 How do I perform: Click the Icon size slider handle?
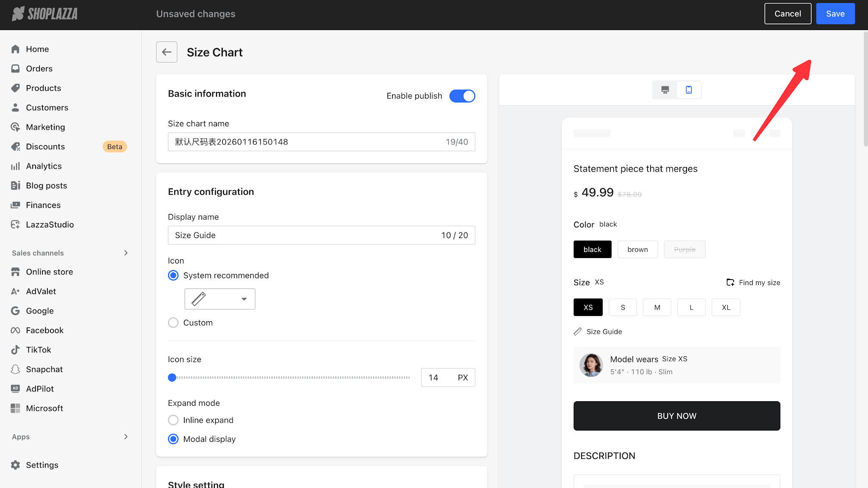172,377
